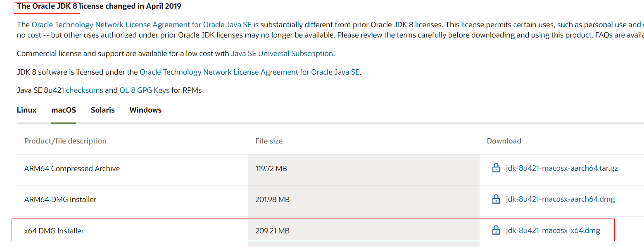644x247 pixels.
Task: Click the x64 DMG Installer row description
Action: tap(54, 231)
